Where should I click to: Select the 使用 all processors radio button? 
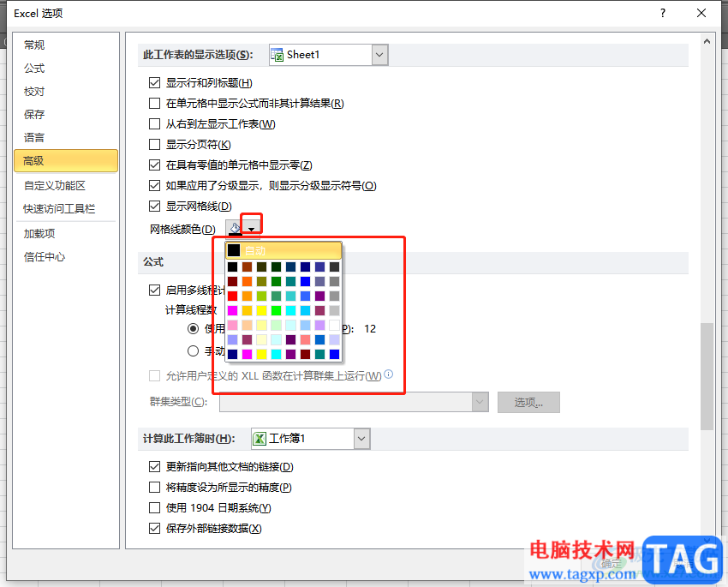point(194,329)
